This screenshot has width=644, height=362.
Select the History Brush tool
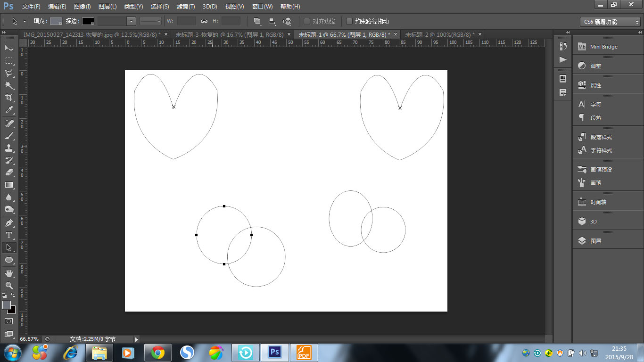coord(9,160)
